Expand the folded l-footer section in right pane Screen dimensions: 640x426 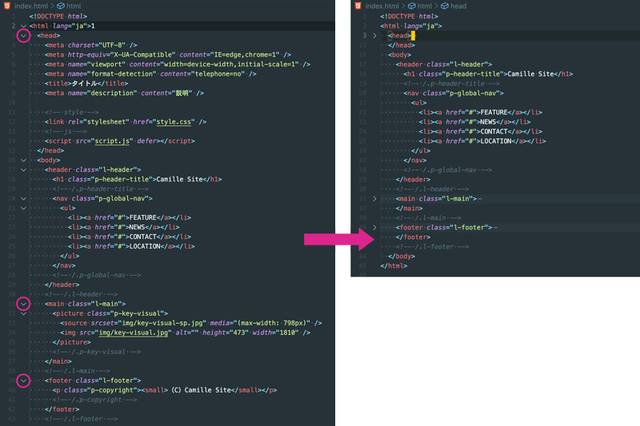click(x=374, y=227)
